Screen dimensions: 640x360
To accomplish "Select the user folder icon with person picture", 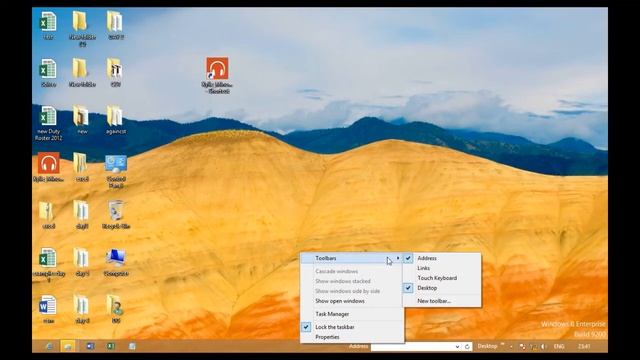I will 115,305.
